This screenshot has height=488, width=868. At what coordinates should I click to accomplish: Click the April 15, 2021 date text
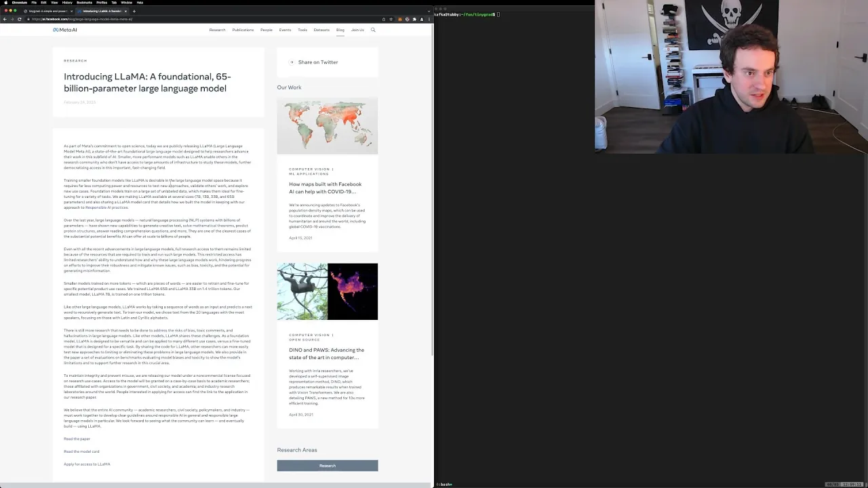300,238
